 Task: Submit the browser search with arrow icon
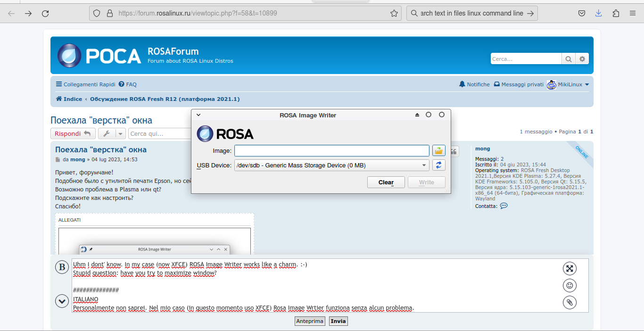click(x=530, y=13)
